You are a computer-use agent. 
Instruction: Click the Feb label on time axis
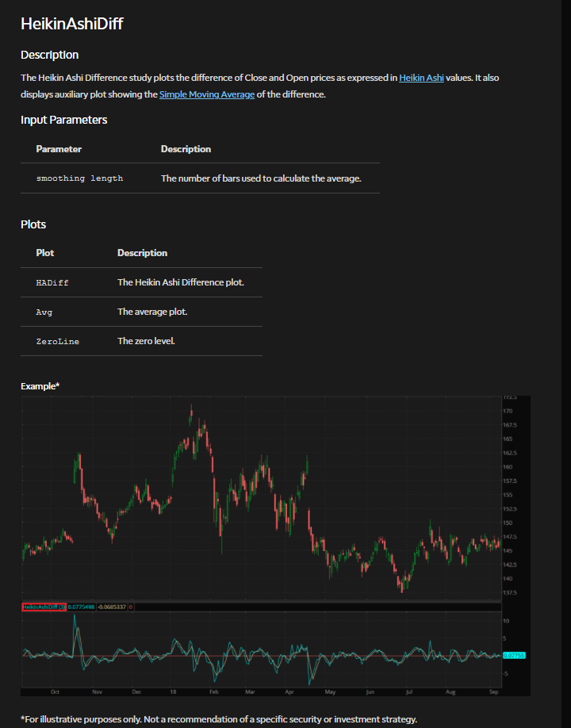pyautogui.click(x=214, y=692)
